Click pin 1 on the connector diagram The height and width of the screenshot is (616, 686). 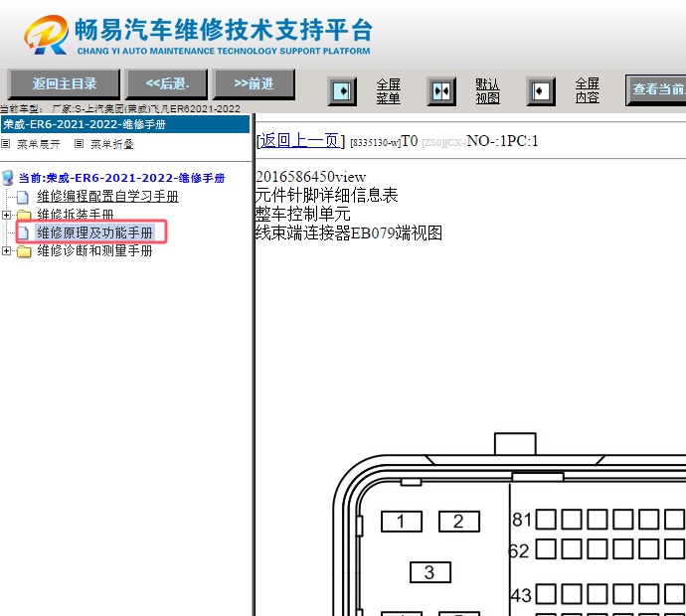pos(402,522)
